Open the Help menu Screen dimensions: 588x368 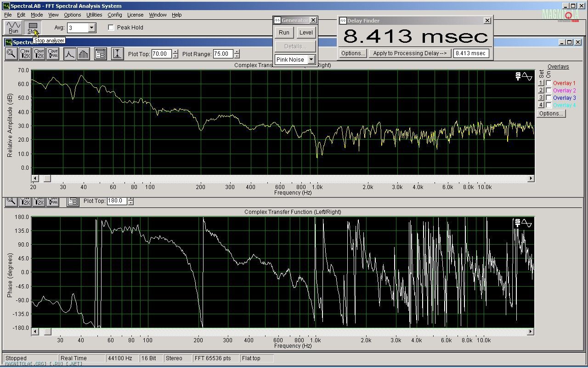[x=177, y=15]
